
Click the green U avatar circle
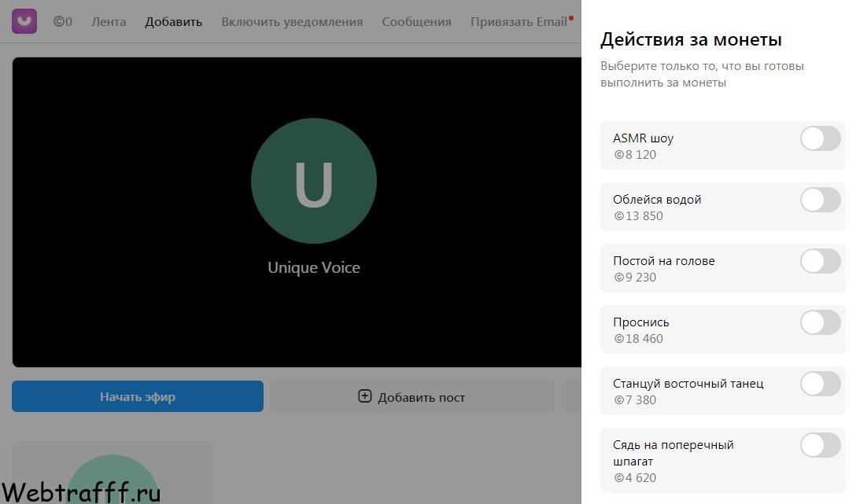click(x=314, y=181)
